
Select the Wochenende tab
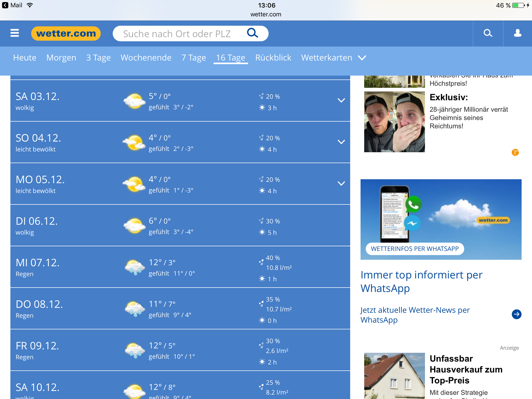146,58
